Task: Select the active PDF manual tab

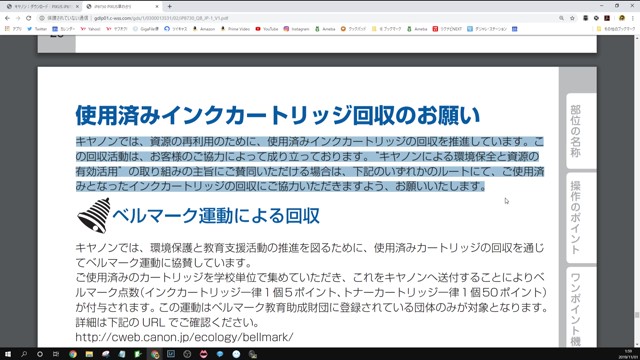Action: [122, 7]
